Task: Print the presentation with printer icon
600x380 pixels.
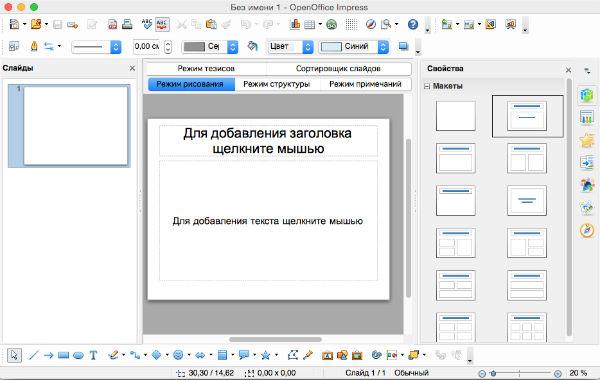Action: [127, 24]
